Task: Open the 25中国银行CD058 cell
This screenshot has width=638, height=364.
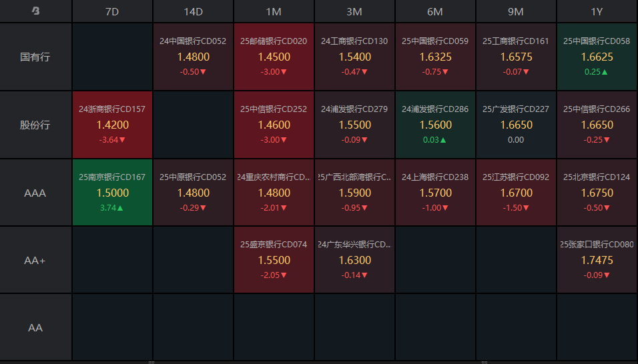Action: pyautogui.click(x=597, y=57)
